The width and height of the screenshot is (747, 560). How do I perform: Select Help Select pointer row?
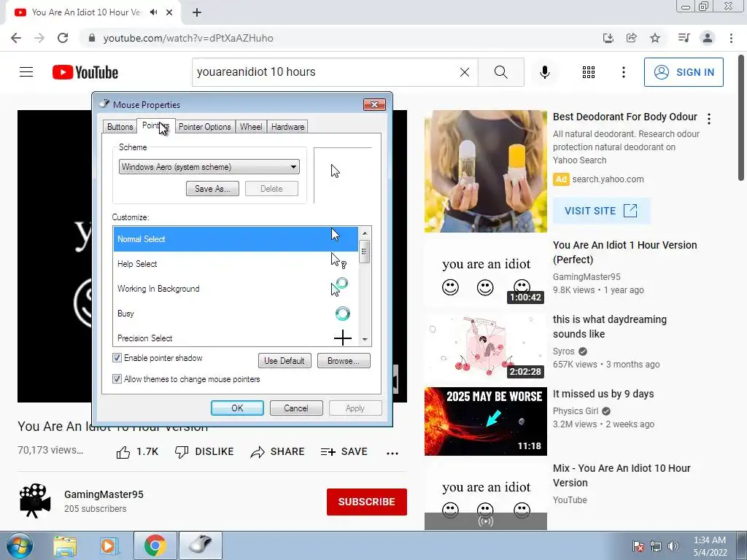click(236, 264)
